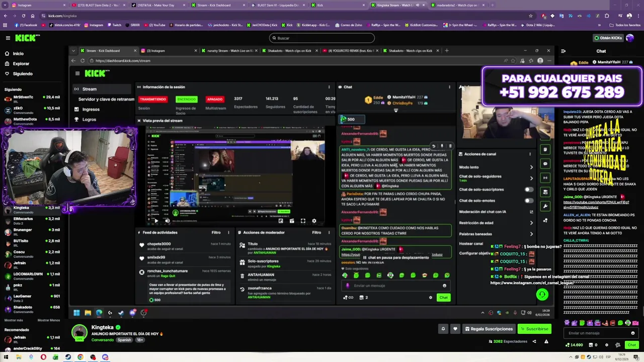This screenshot has width=644, height=362.
Task: Open Shakadoto channel in sidebar
Action: click(x=31, y=309)
